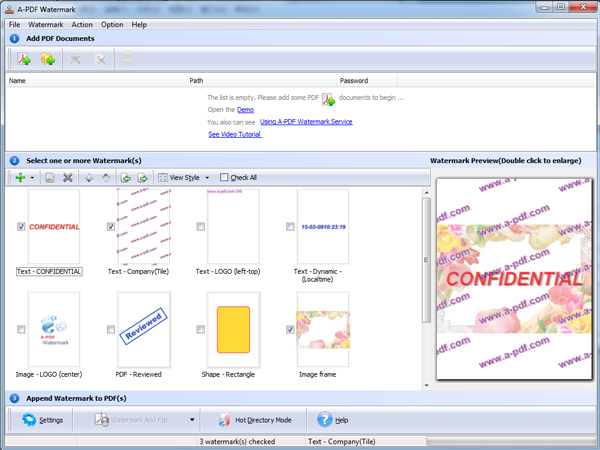Check the Text - LOGO (left-top) watermark

pos(201,227)
